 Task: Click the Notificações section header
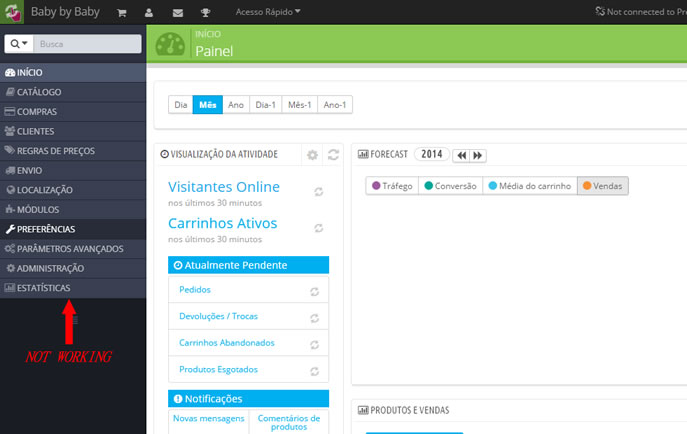coord(248,399)
